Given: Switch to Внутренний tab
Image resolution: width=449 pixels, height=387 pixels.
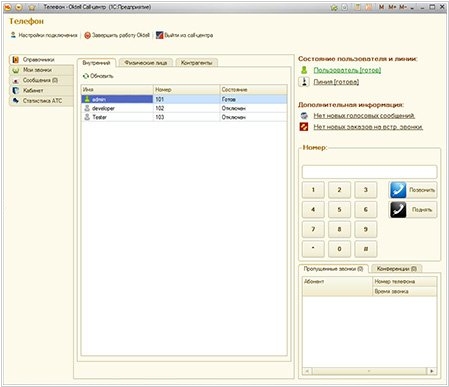Looking at the screenshot, I should click(96, 63).
